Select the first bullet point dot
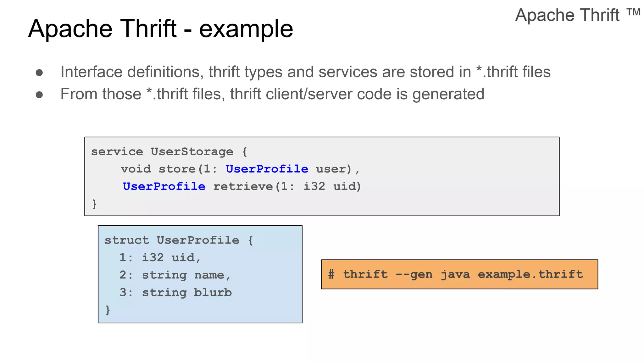This screenshot has width=644, height=362. (39, 73)
